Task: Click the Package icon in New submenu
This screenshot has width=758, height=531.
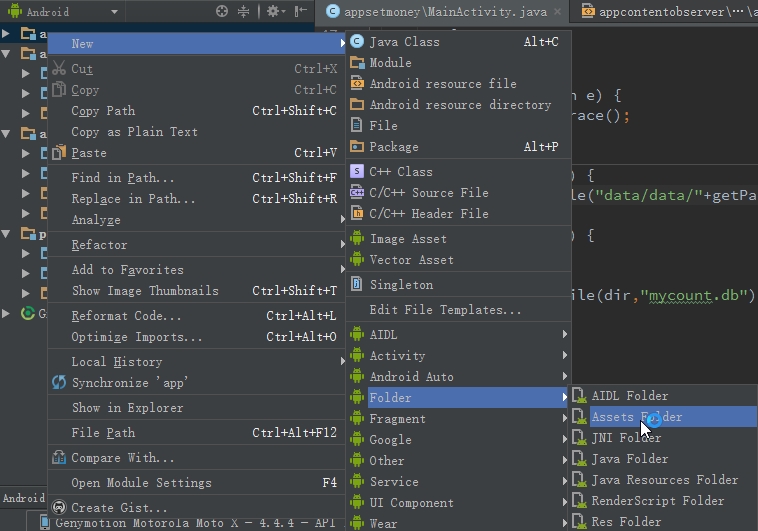Action: click(x=357, y=146)
